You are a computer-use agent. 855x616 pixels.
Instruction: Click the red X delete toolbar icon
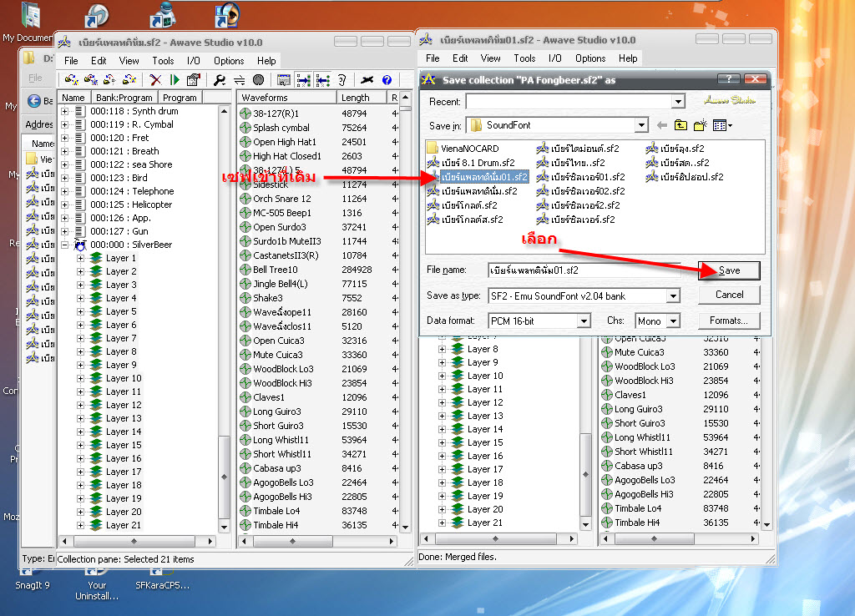pos(155,80)
